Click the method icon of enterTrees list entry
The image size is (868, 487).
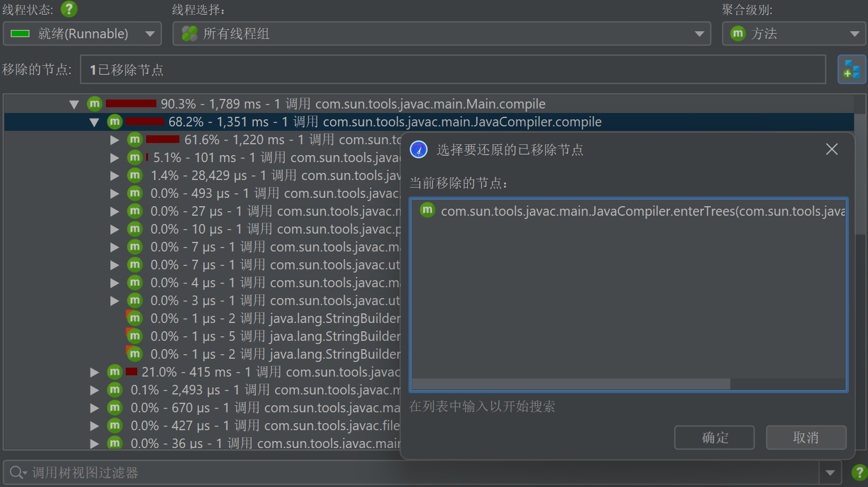click(x=428, y=210)
